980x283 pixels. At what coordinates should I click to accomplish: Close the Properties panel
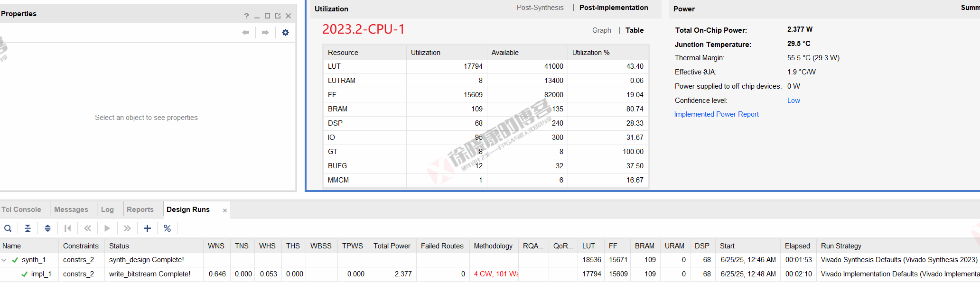pyautogui.click(x=288, y=16)
